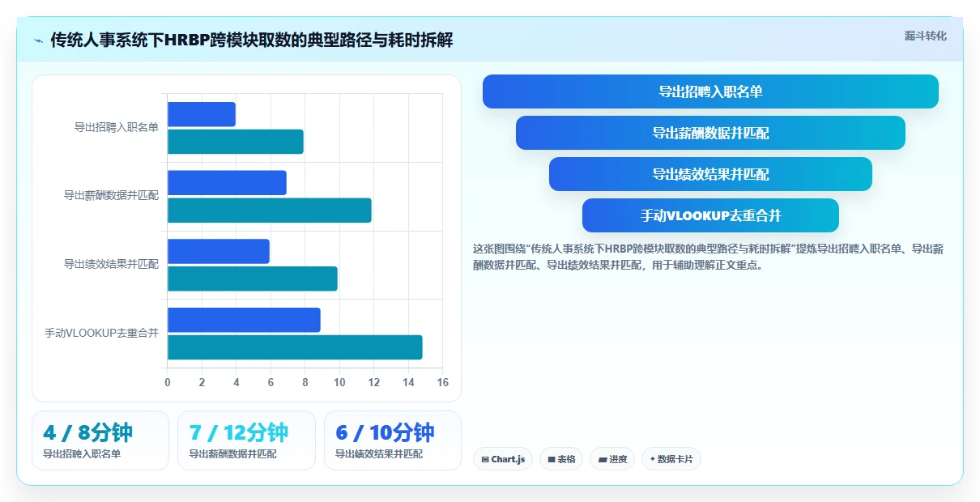Image resolution: width=980 pixels, height=502 pixels.
Task: Click the blue bar for 手动VLOOKUP去重合并
Action: 244,320
